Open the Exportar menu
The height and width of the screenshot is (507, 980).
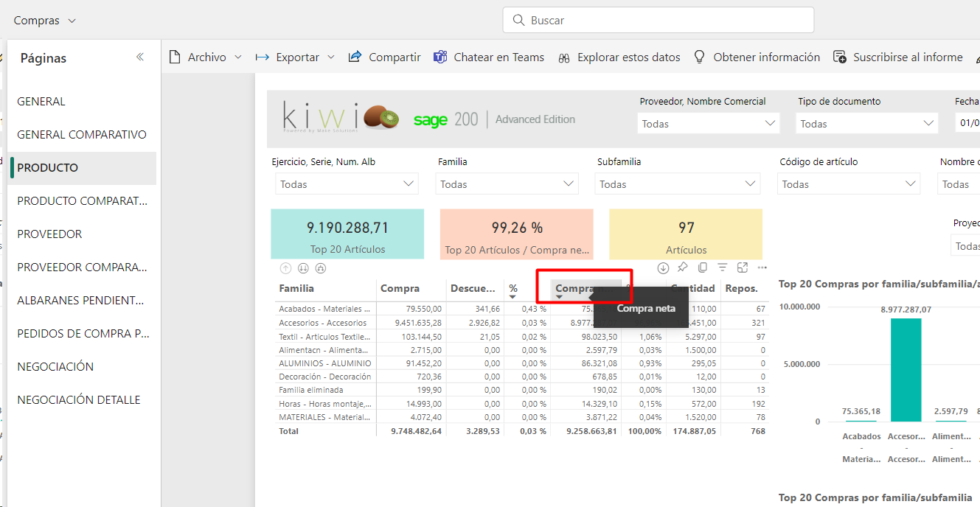[x=295, y=57]
